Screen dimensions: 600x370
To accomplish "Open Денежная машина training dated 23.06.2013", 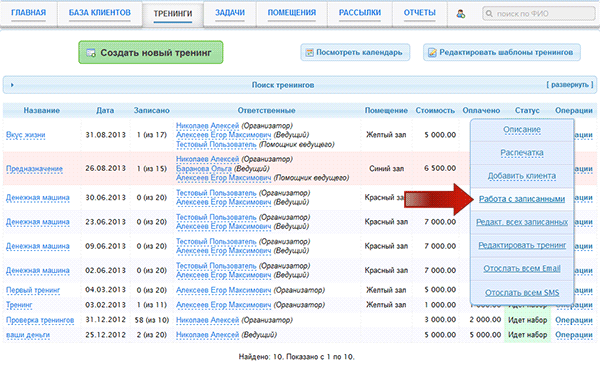I will coord(38,222).
